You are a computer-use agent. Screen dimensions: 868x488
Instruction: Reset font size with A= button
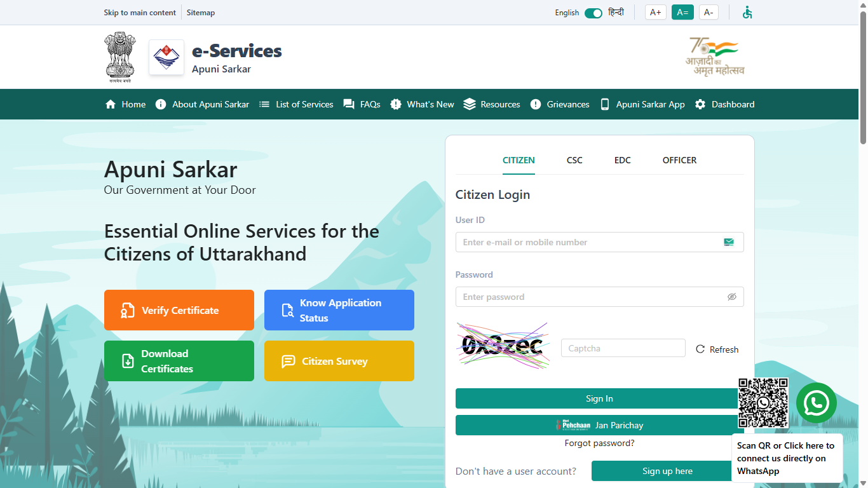pyautogui.click(x=682, y=12)
